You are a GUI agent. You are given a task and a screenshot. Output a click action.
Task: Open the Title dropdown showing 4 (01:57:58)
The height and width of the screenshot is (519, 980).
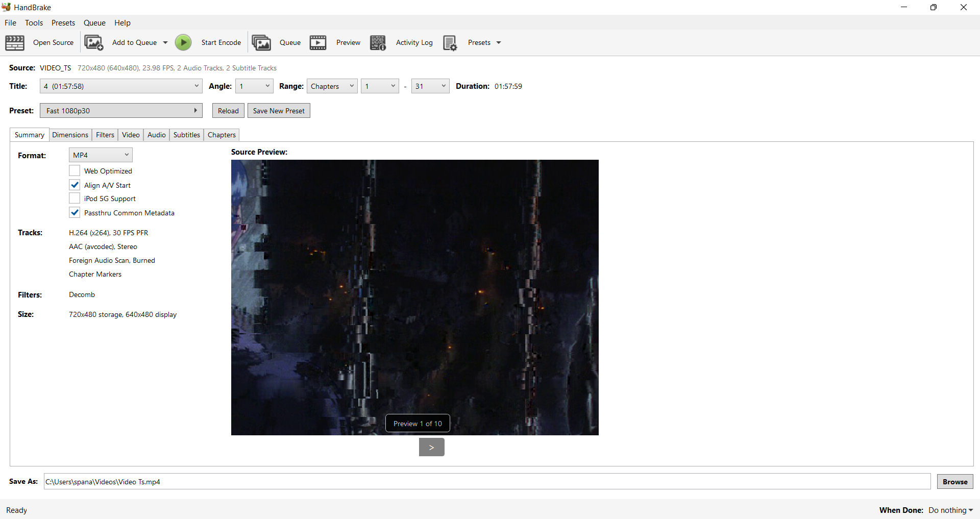[121, 86]
